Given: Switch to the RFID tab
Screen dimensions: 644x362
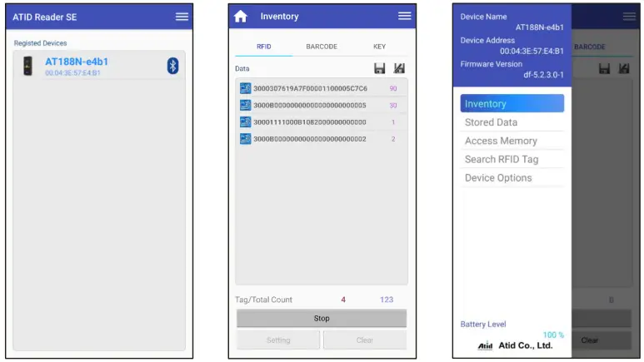Looking at the screenshot, I should [x=263, y=47].
